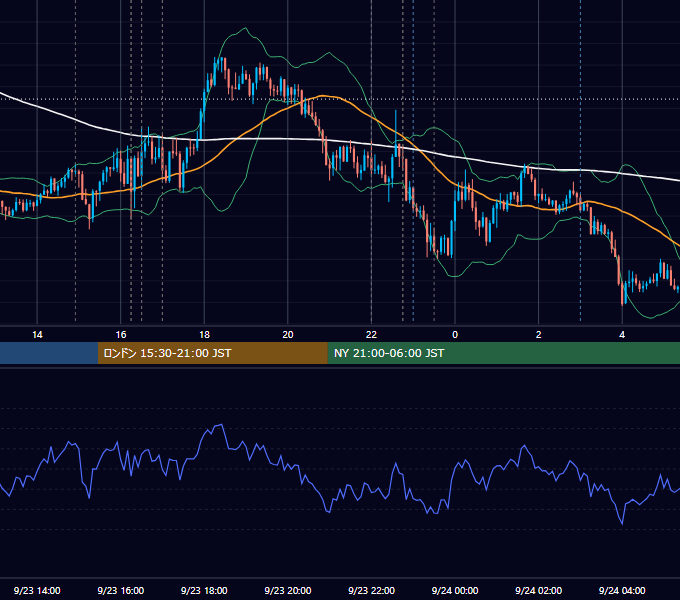This screenshot has height=600, width=680.
Task: Click hour label 16 on the time axis
Action: (x=121, y=335)
